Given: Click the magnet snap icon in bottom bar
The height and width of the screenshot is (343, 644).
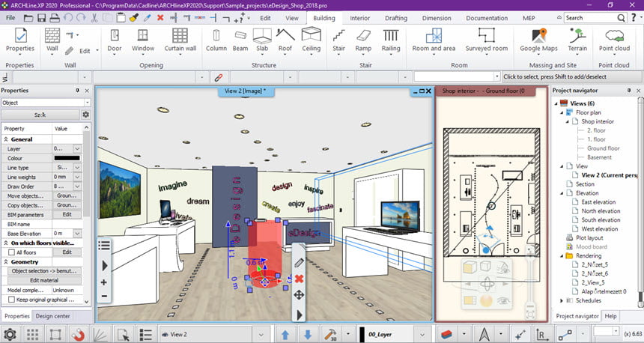Looking at the screenshot, I should coord(78,334).
